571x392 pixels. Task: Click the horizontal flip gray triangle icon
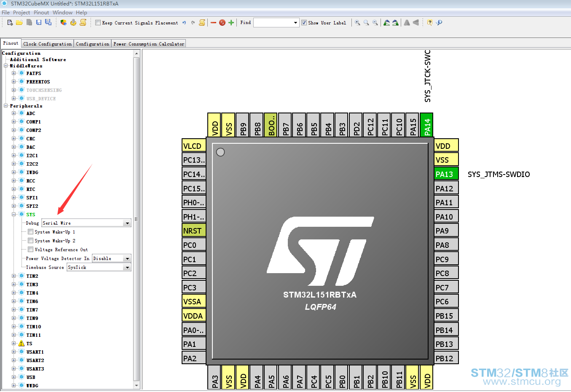(x=407, y=23)
